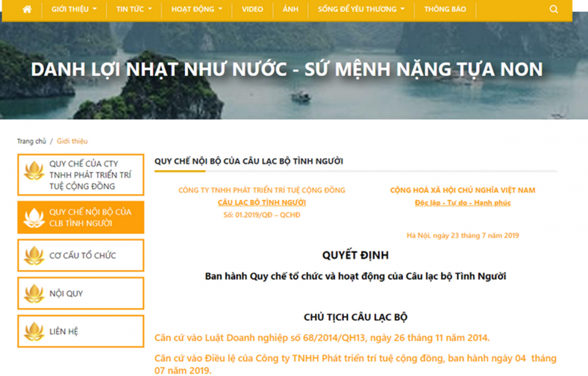Open Sống để yêu thương dropdown
This screenshot has height=376, width=588.
tap(361, 9)
